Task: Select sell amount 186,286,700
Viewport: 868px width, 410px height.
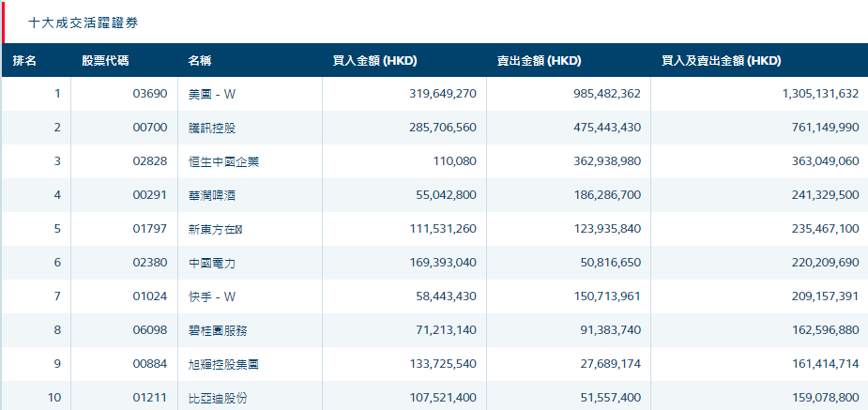Action: point(607,195)
